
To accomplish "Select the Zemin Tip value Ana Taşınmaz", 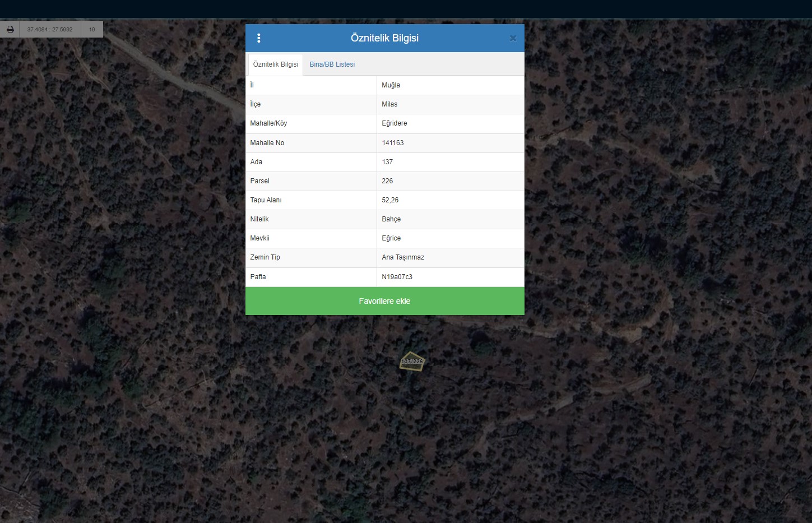I will click(x=403, y=257).
